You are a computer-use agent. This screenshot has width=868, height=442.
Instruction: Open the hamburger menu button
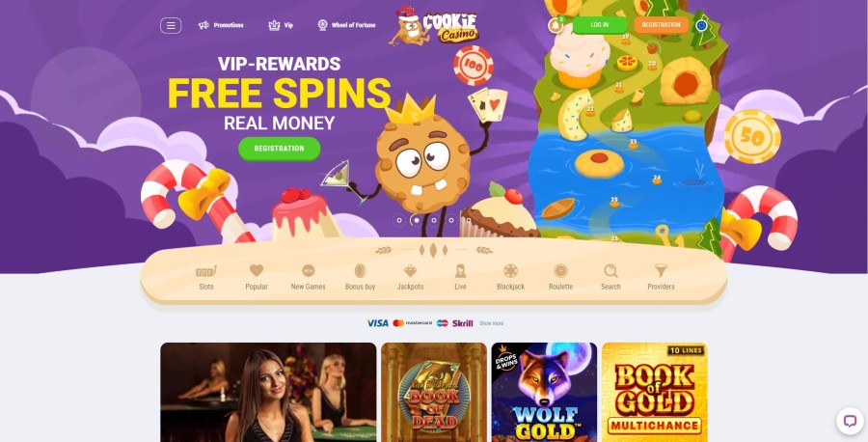point(171,25)
